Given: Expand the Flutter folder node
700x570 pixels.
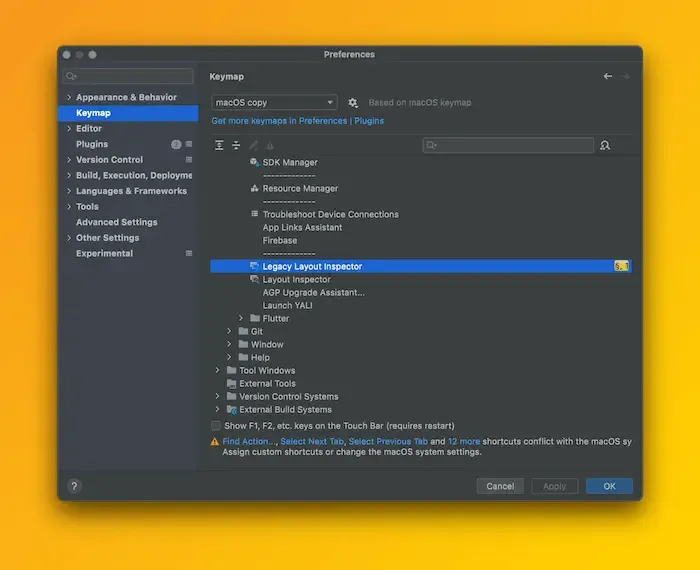Looking at the screenshot, I should click(242, 318).
